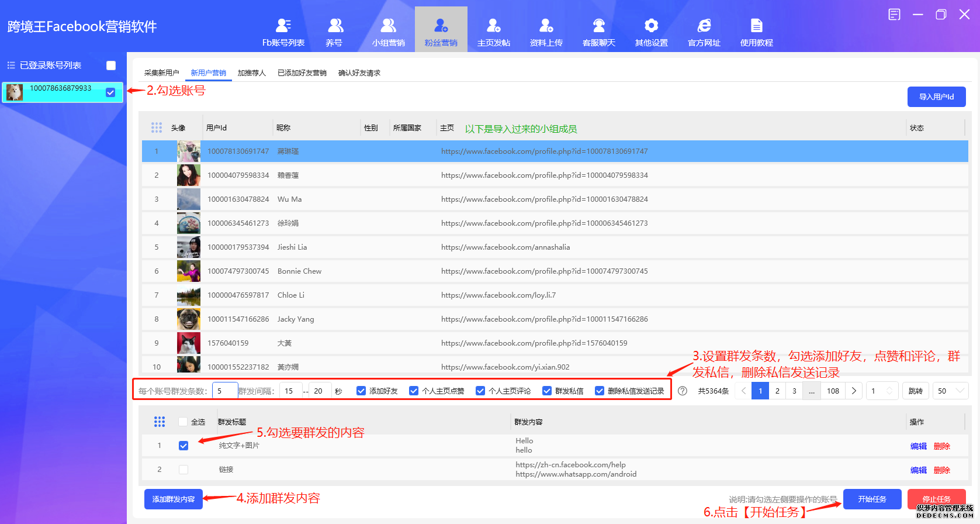Select user row Wu Ma
This screenshot has height=524, width=980.
(x=555, y=199)
